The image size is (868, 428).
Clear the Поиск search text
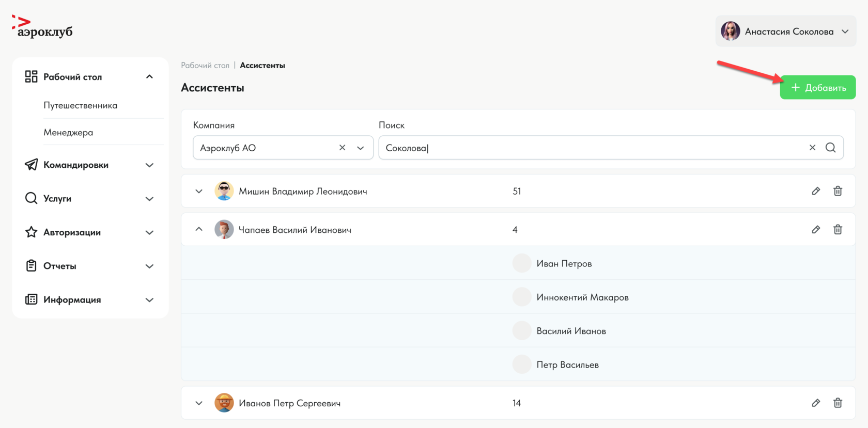[x=812, y=148]
